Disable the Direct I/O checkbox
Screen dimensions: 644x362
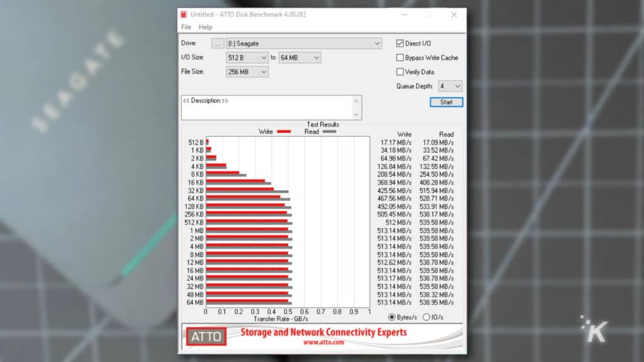(x=400, y=43)
